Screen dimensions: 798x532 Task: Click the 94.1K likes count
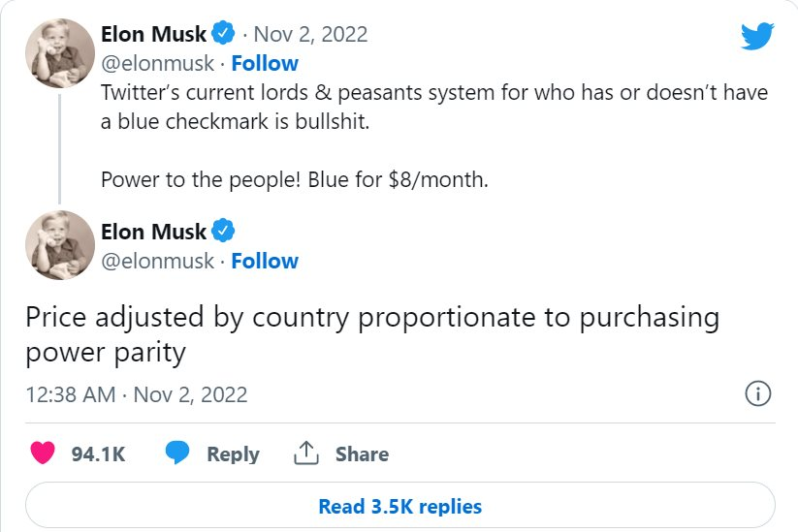click(x=99, y=454)
